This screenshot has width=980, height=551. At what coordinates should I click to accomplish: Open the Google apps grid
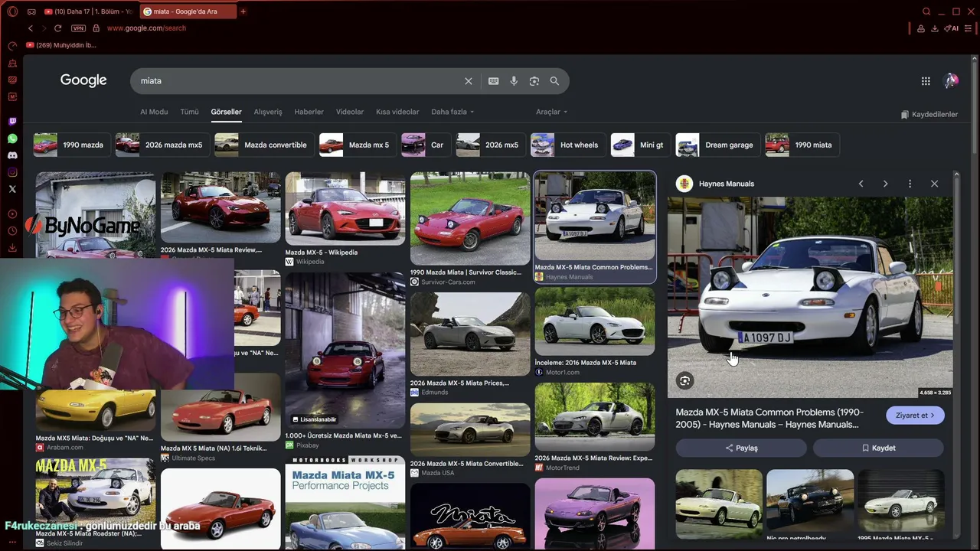(926, 81)
